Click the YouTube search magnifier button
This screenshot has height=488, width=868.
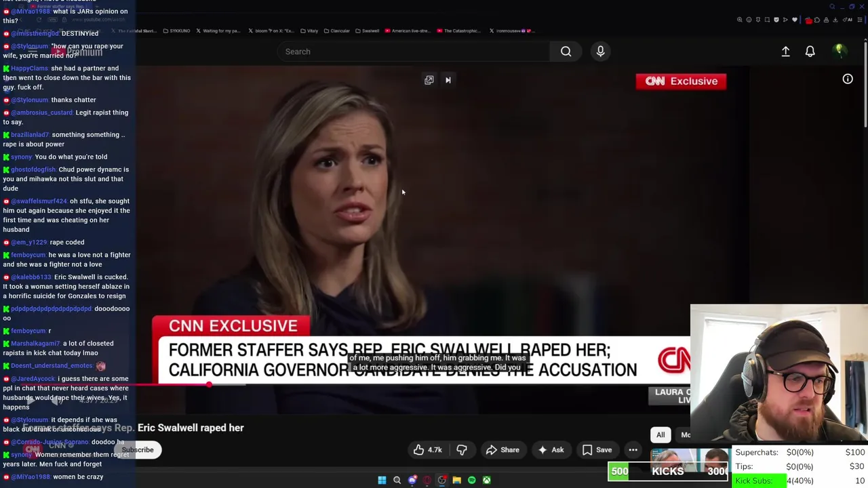566,52
